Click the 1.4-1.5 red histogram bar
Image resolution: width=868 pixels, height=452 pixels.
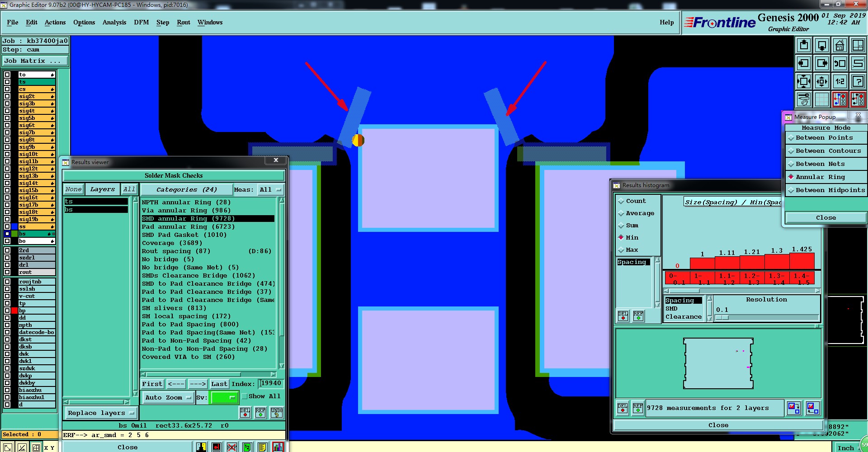coord(802,261)
